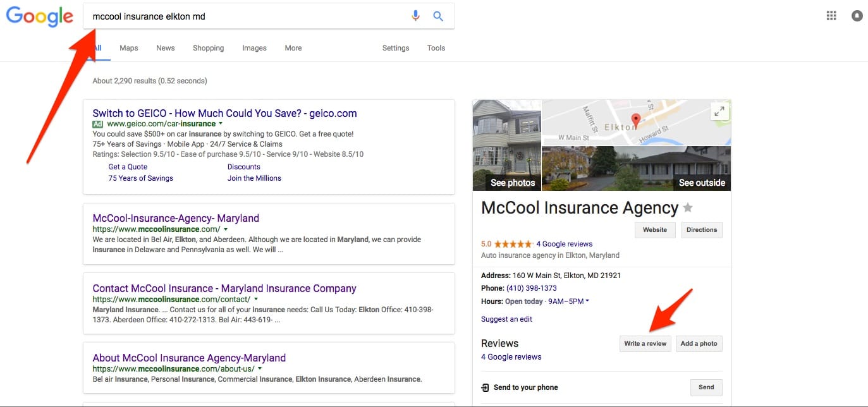This screenshot has height=407, width=868.
Task: Click the Directions button
Action: pyautogui.click(x=702, y=230)
